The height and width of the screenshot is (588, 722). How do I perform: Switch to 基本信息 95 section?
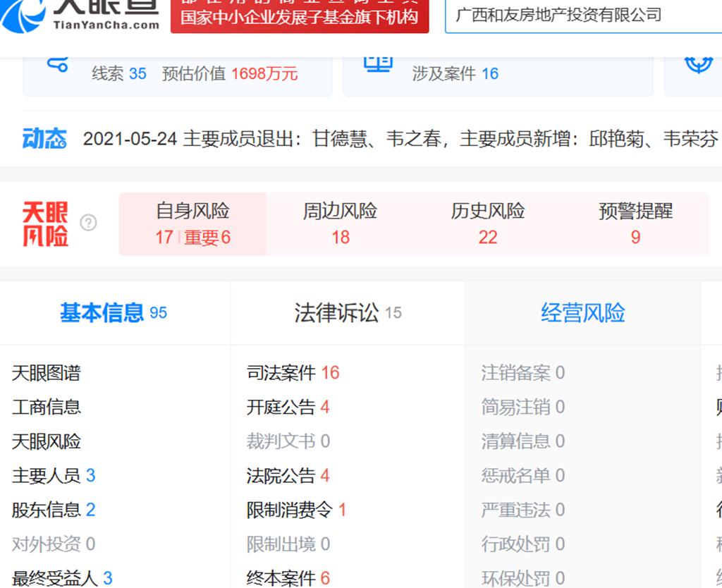114,313
